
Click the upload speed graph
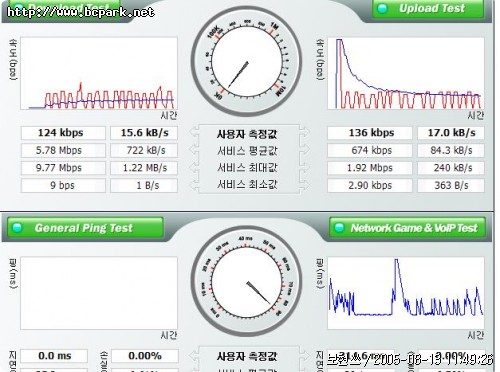pyautogui.click(x=406, y=73)
